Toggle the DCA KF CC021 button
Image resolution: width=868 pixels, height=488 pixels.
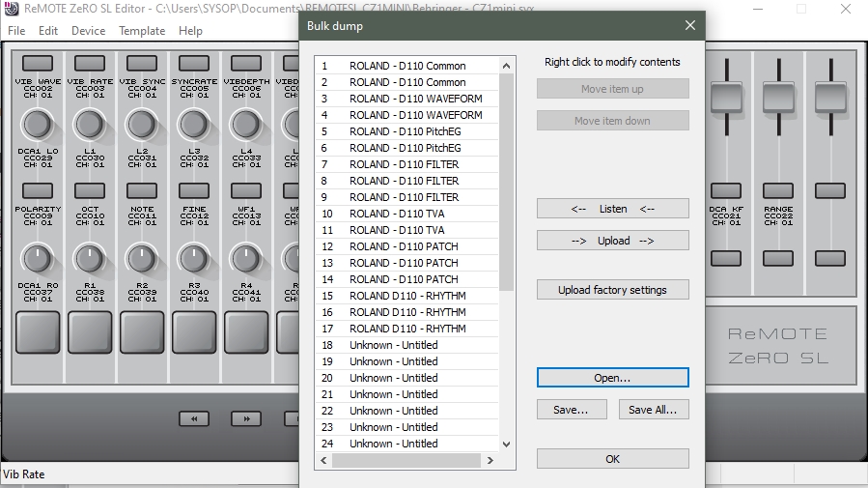coord(726,190)
